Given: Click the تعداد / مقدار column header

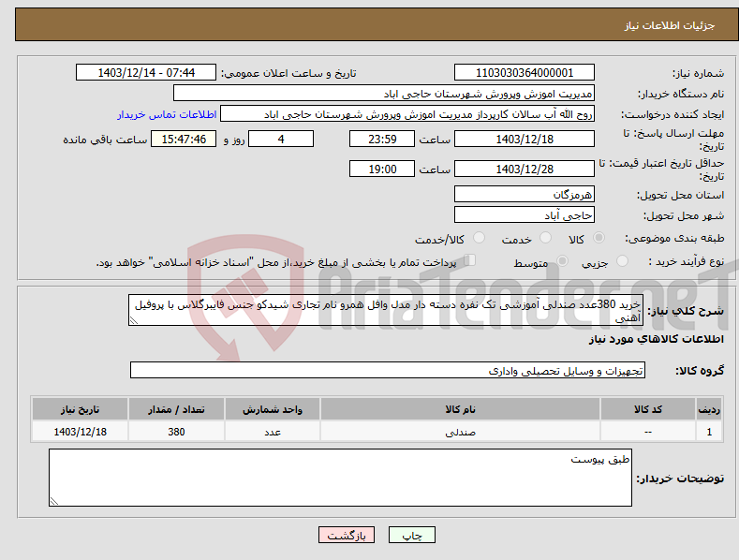Looking at the screenshot, I should [x=176, y=409].
